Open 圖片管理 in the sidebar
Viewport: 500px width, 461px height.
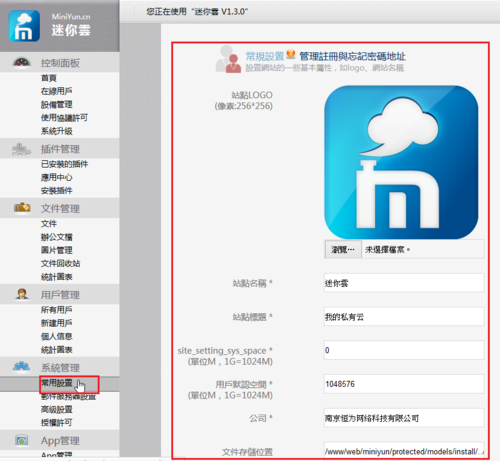pyautogui.click(x=56, y=250)
